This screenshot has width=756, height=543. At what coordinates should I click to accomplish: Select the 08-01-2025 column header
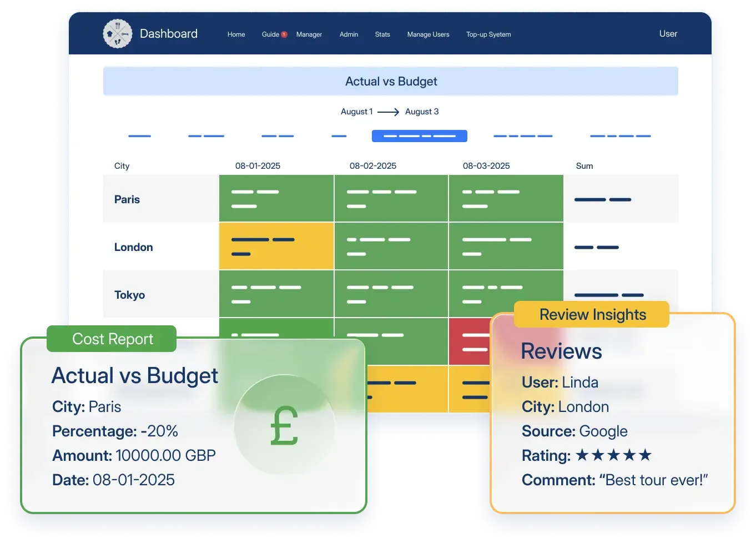point(258,166)
